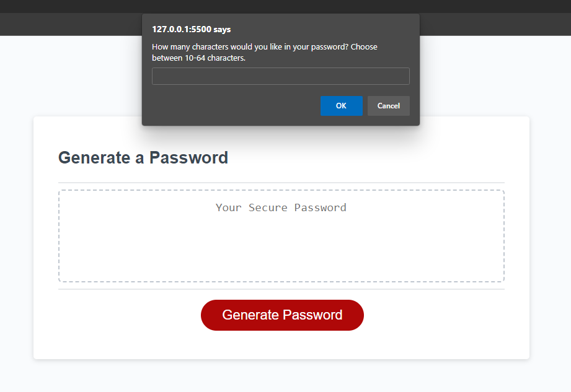Click the Your Secure Password placeholder text

click(x=280, y=207)
